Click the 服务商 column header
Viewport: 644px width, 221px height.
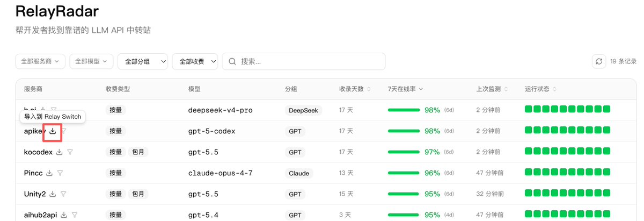pos(34,89)
